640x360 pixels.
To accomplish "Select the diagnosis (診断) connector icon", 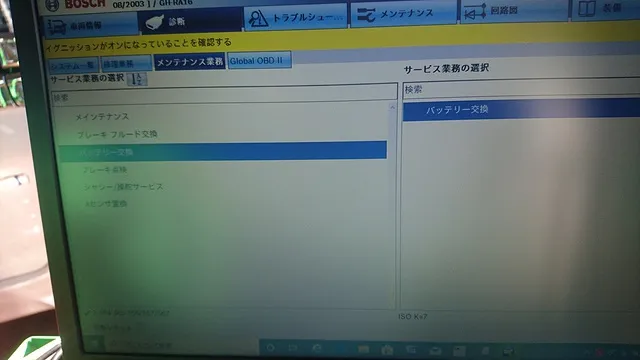I will (x=155, y=22).
